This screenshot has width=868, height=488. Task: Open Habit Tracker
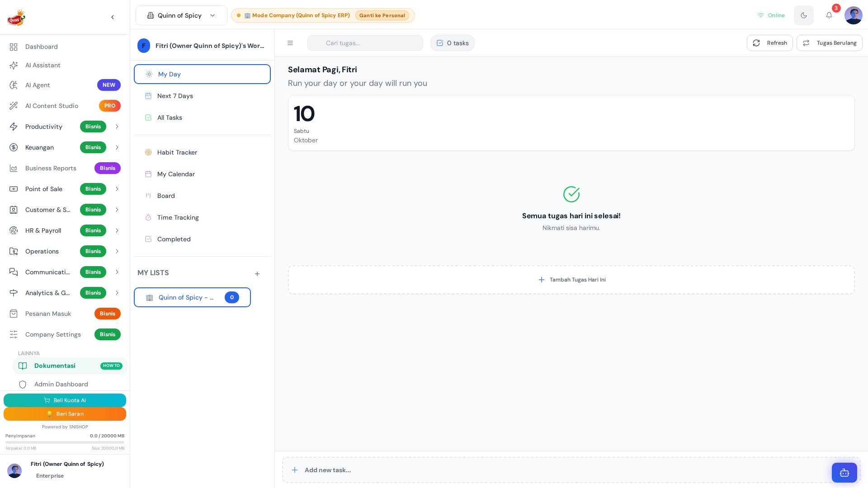coord(202,152)
